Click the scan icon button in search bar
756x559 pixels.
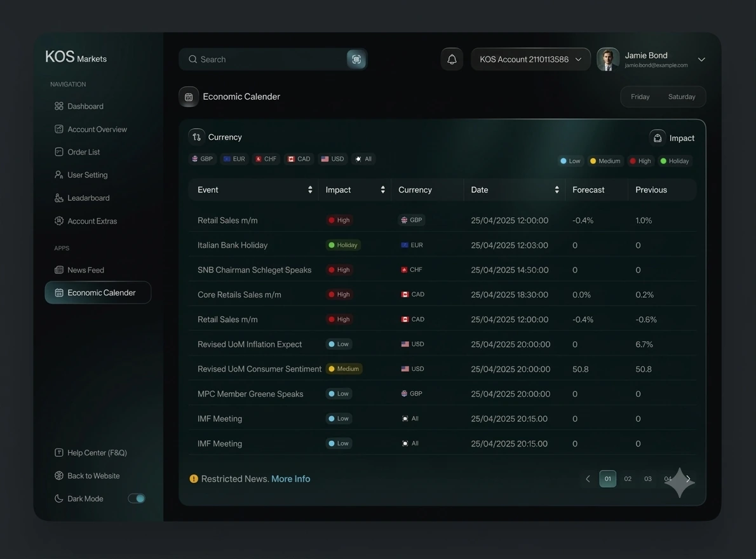pos(356,59)
